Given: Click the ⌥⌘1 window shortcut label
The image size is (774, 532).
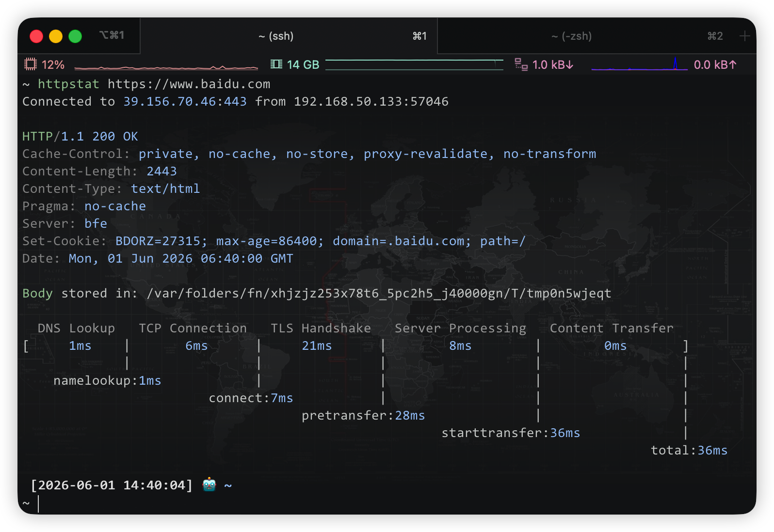Looking at the screenshot, I should click(x=112, y=35).
